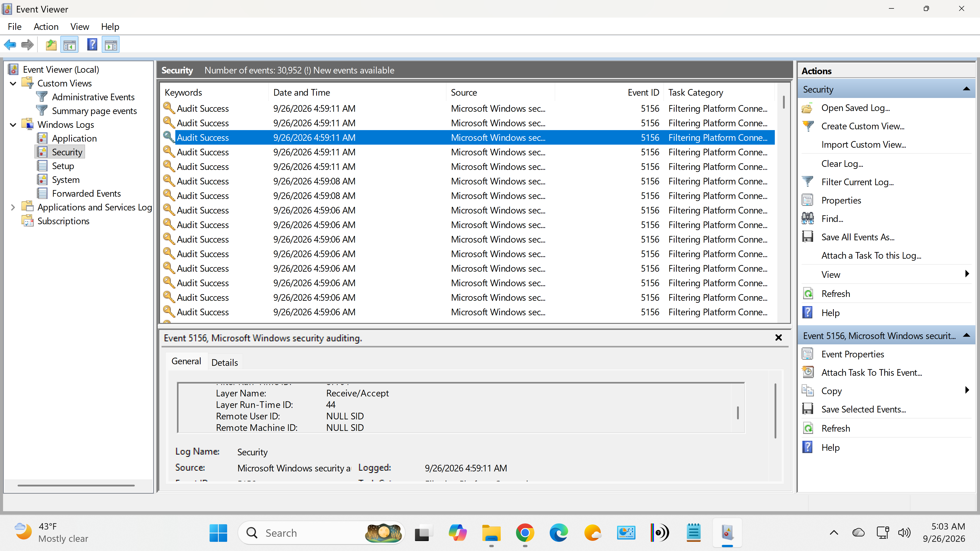Click the Find binoculars icon
The height and width of the screenshot is (551, 980).
coord(807,219)
